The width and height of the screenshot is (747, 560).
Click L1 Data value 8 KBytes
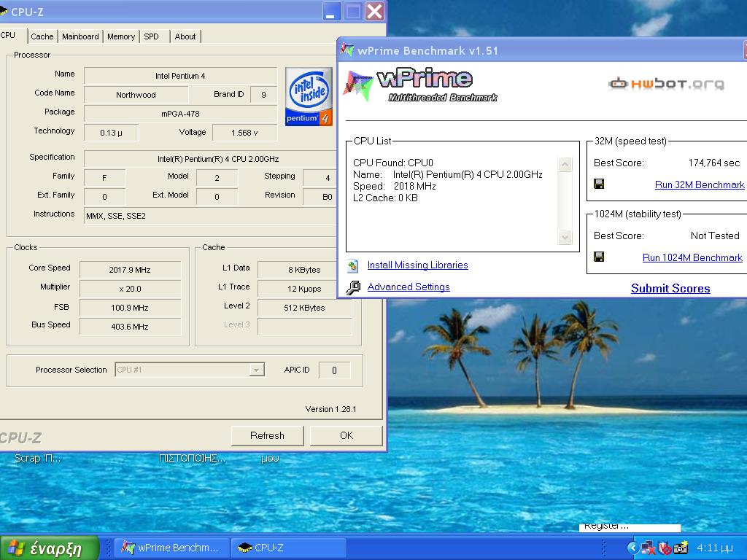(x=304, y=270)
